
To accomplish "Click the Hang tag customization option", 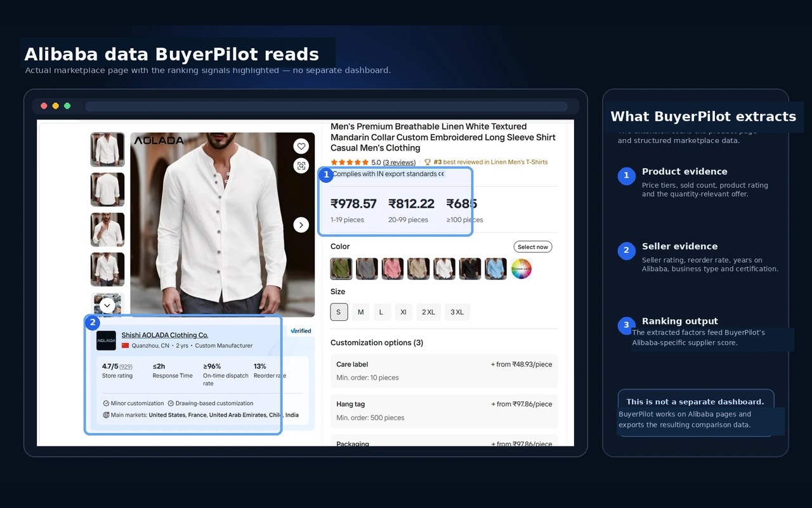I will 444,411.
